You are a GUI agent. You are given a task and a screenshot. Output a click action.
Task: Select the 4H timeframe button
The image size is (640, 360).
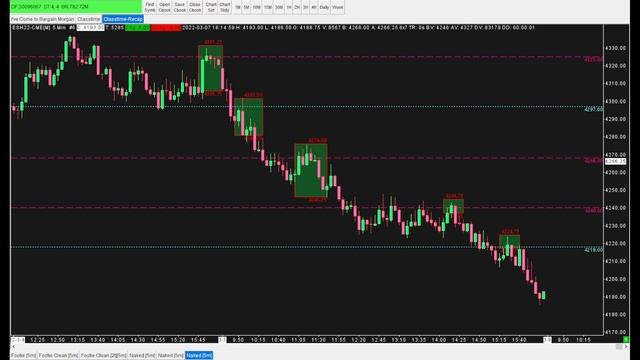(313, 7)
